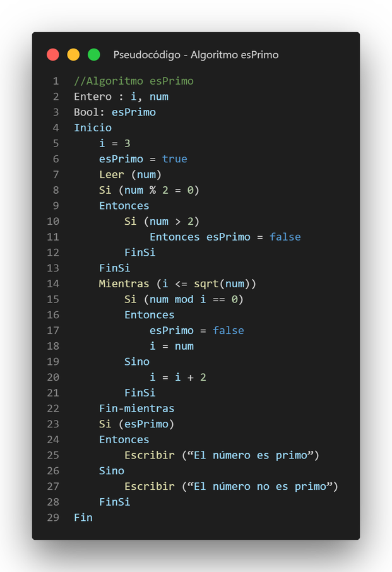392x572 pixels.
Task: Click the yellow minimize dot
Action: [x=73, y=55]
